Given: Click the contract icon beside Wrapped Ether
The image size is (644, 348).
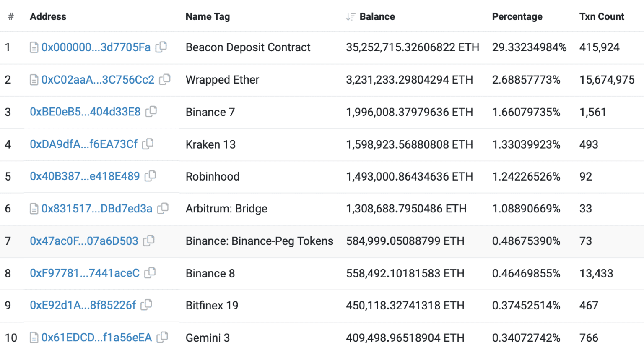Looking at the screenshot, I should 34,80.
